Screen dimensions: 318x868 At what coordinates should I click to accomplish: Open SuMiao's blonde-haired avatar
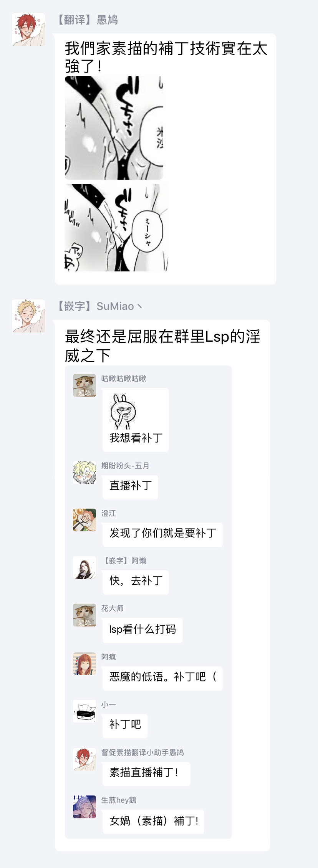(x=28, y=316)
